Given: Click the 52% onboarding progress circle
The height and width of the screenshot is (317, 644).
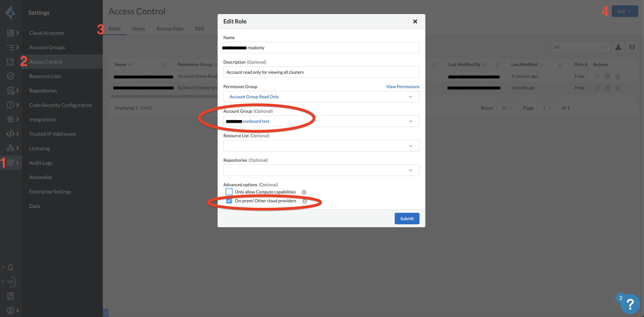Looking at the screenshot, I should click(10, 282).
